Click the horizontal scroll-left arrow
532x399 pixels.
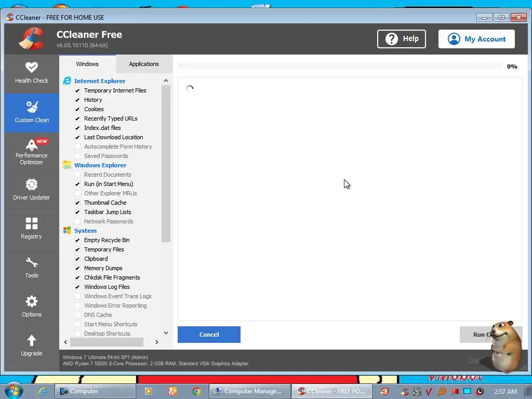(65, 342)
